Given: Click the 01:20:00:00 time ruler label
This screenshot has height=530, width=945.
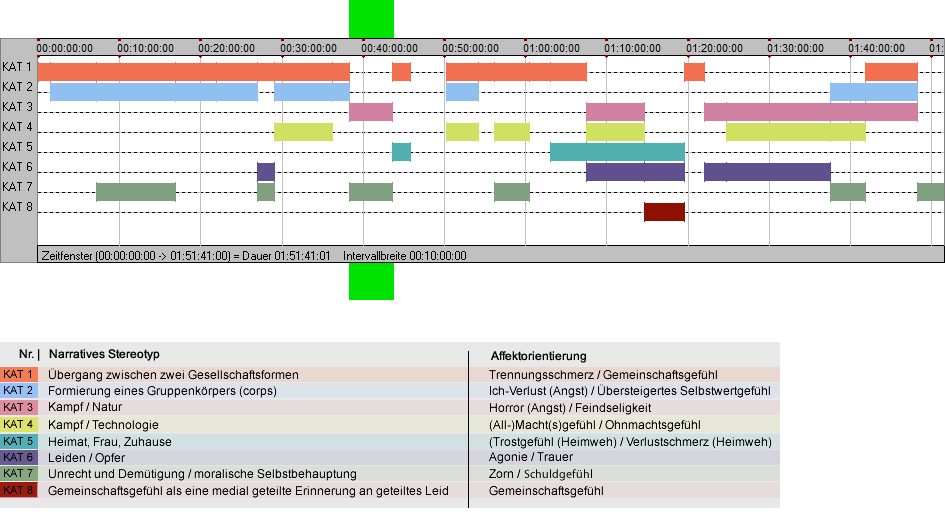Looking at the screenshot, I should click(714, 48).
